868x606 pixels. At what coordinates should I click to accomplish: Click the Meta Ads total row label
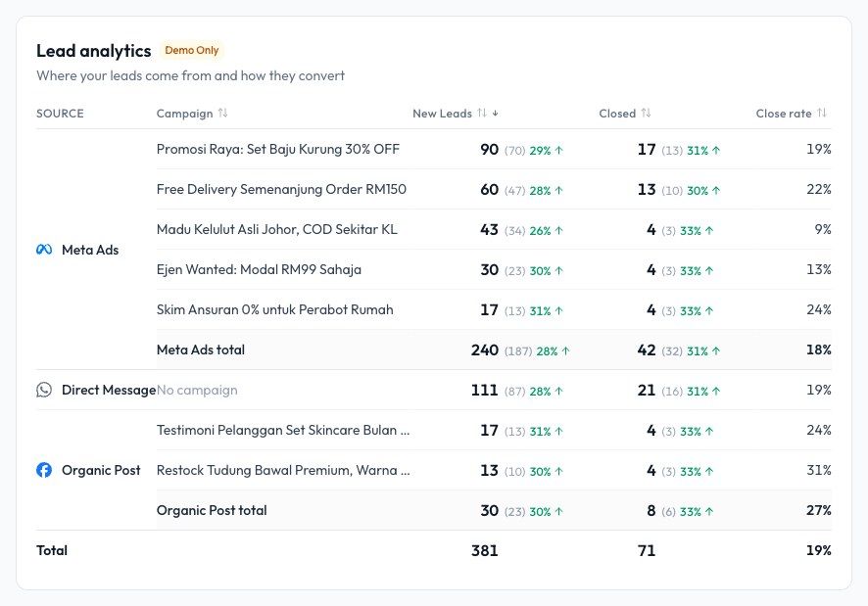(201, 350)
